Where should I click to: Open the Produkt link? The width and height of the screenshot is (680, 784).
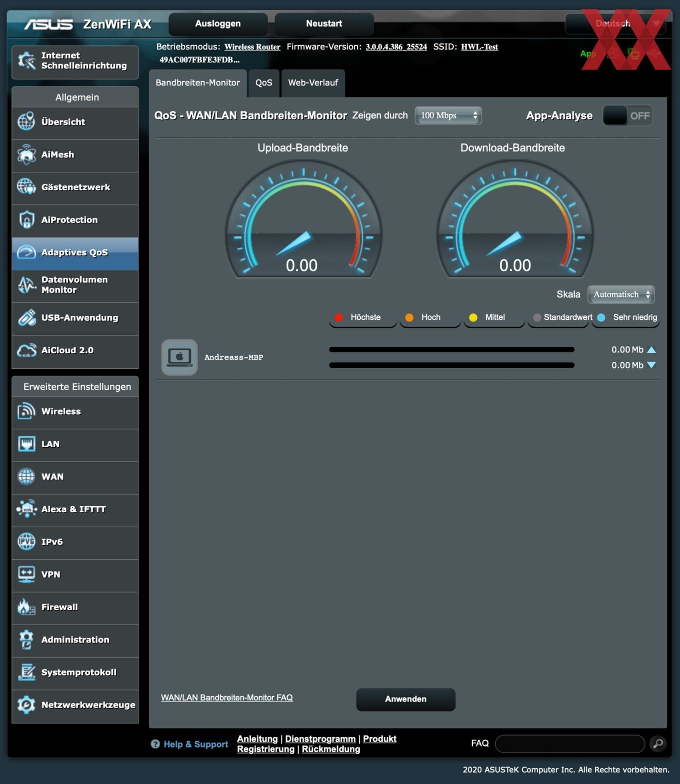coord(379,739)
